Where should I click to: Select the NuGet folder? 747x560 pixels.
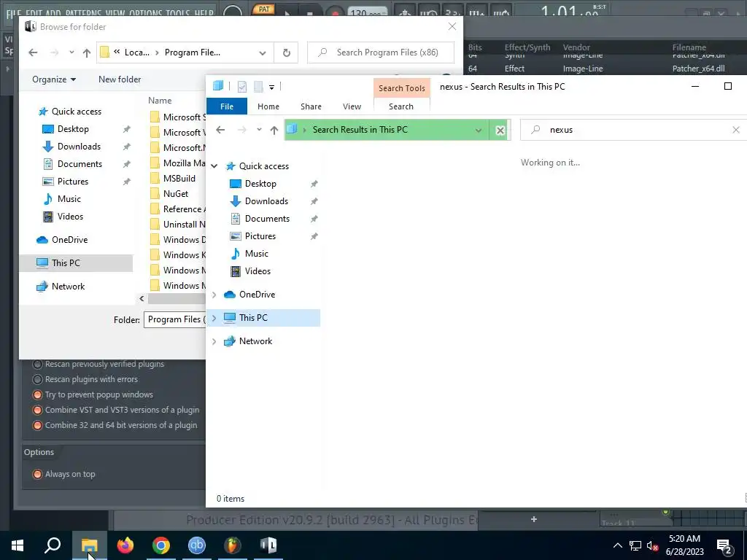pyautogui.click(x=176, y=194)
